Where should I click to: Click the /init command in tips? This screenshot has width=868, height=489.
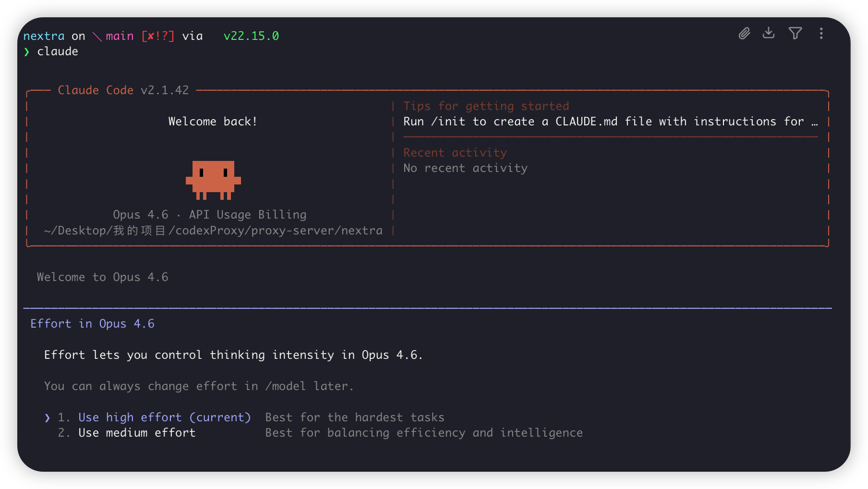[x=448, y=122]
